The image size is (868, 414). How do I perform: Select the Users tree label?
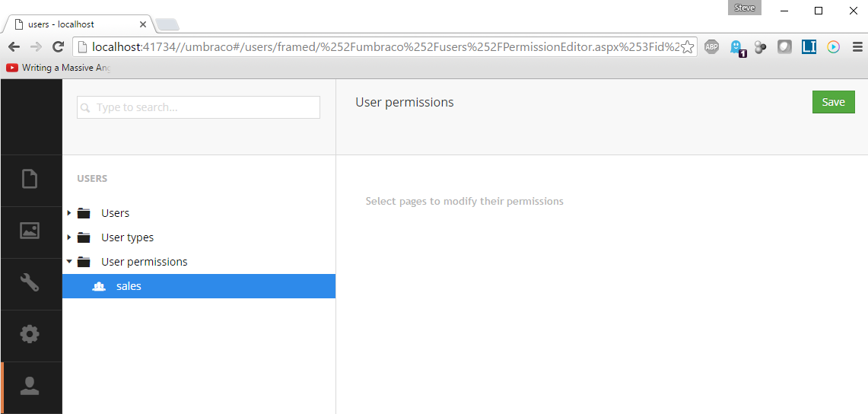coord(115,213)
